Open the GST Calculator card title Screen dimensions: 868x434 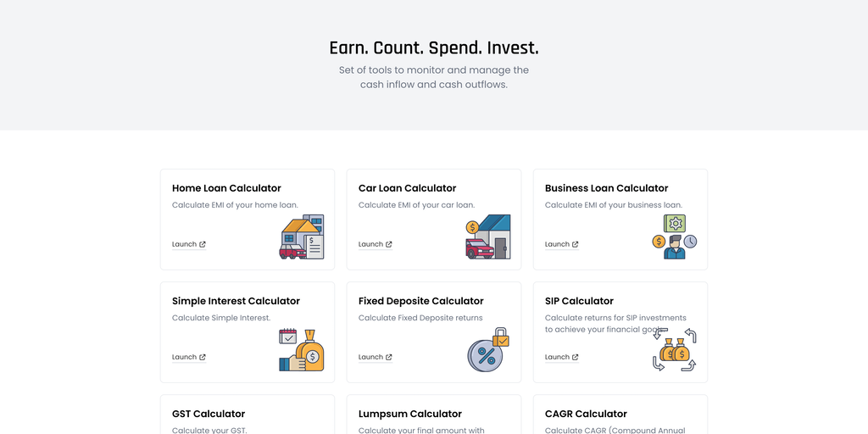(209, 414)
